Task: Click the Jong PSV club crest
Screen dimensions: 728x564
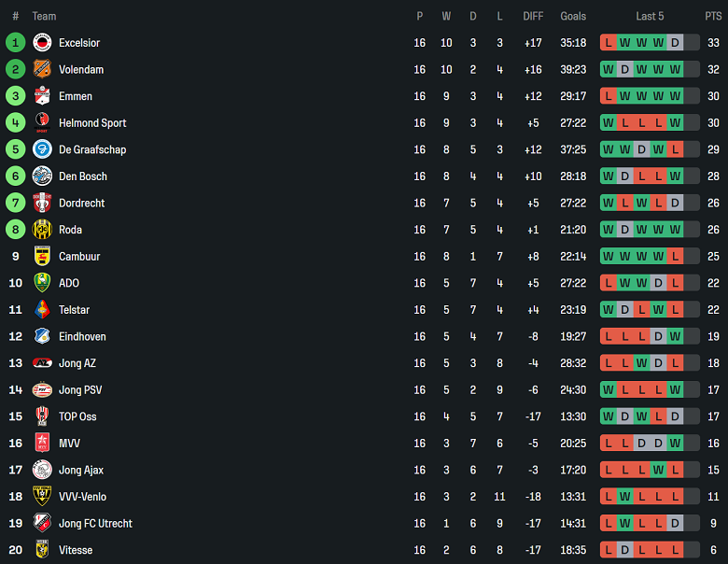Action: (42, 389)
